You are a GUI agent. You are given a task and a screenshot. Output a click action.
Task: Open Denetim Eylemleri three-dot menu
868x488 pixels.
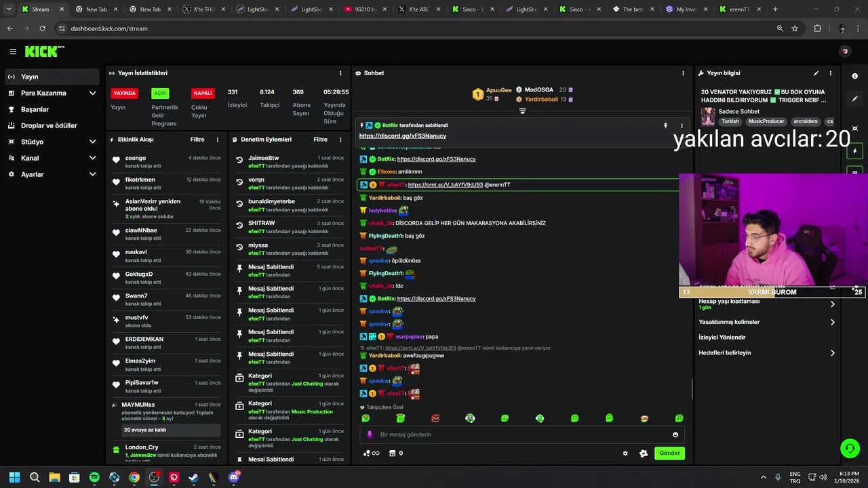tap(341, 140)
